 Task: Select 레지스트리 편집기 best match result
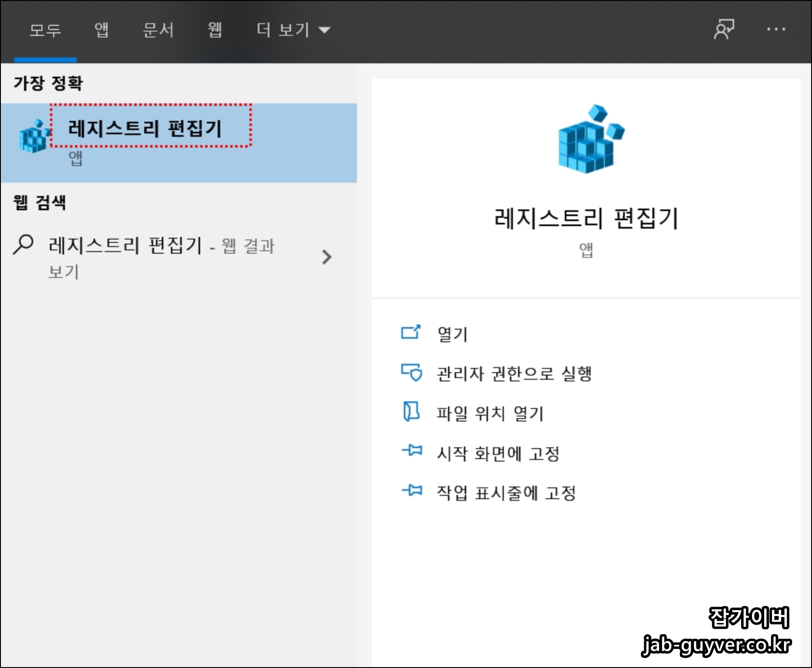click(179, 143)
